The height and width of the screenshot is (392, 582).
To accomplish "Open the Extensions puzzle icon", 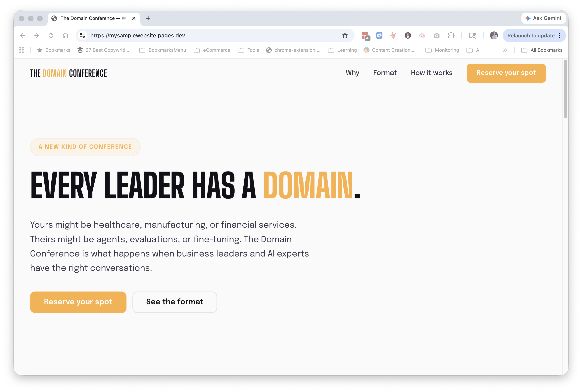I will [451, 35].
